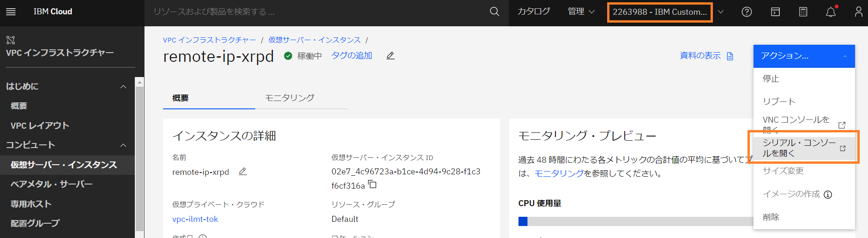Expand the 管理 dropdown menu

click(x=581, y=12)
